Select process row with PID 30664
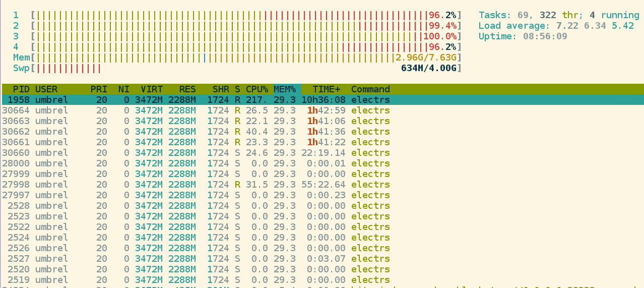The width and height of the screenshot is (644, 288). 323,110
